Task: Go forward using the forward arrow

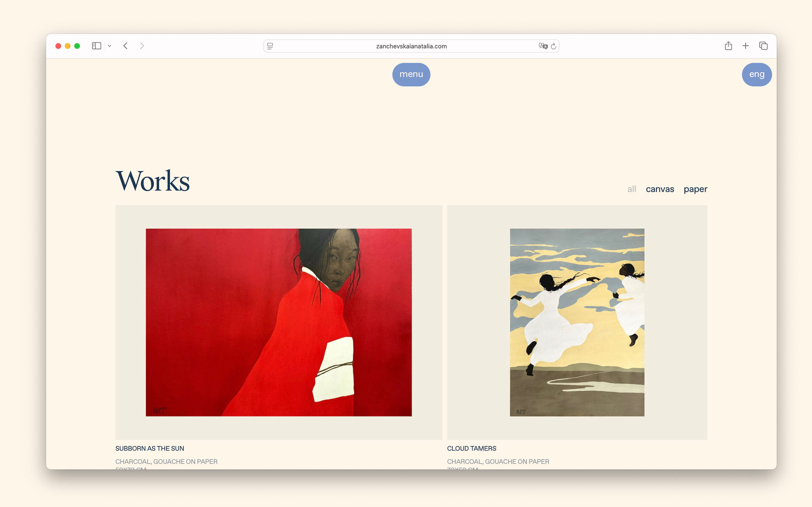Action: point(142,46)
